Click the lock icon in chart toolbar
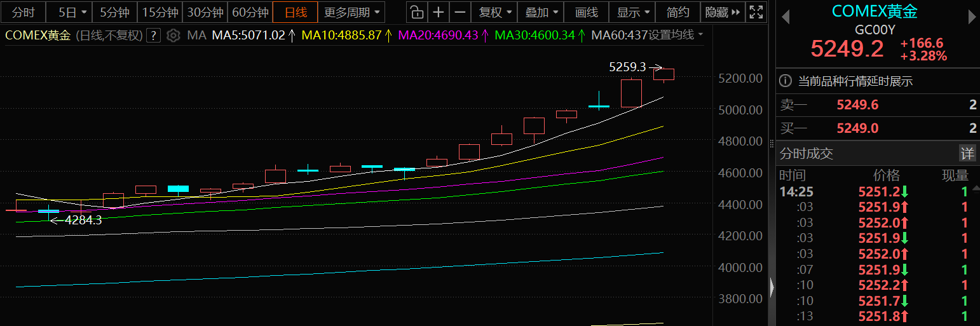Screen dimensions: 980x326 pos(416,12)
